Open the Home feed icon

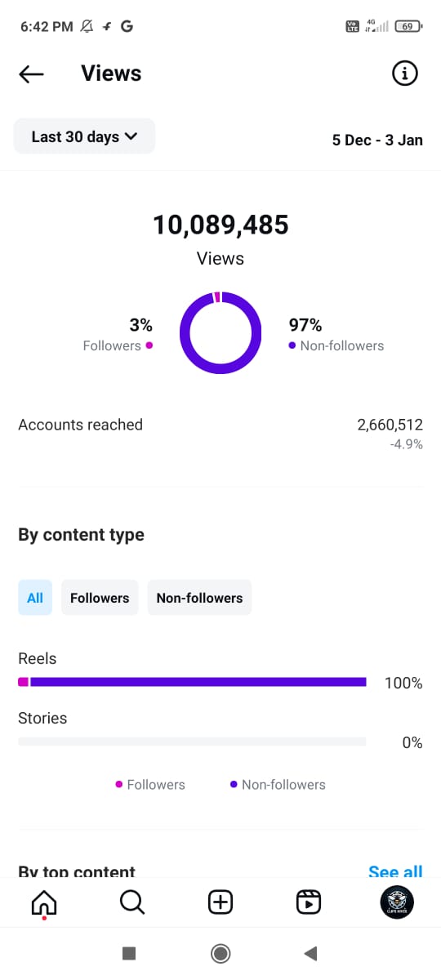click(44, 902)
